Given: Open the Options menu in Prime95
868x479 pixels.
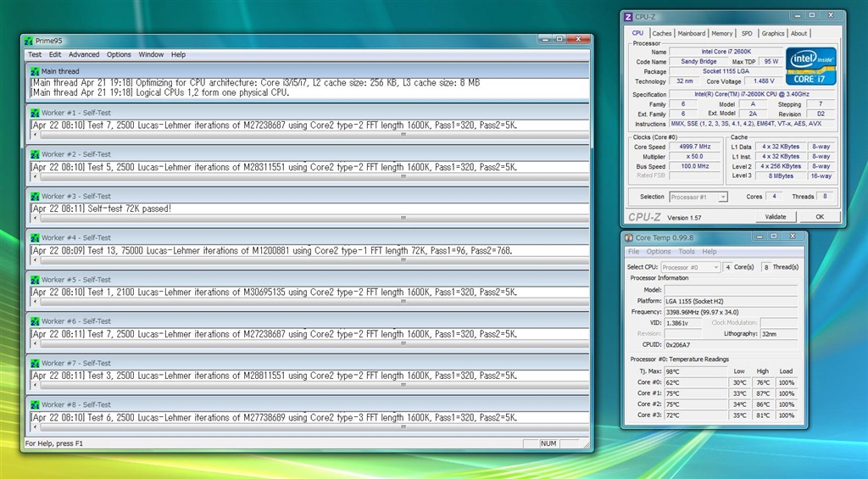Looking at the screenshot, I should (119, 55).
